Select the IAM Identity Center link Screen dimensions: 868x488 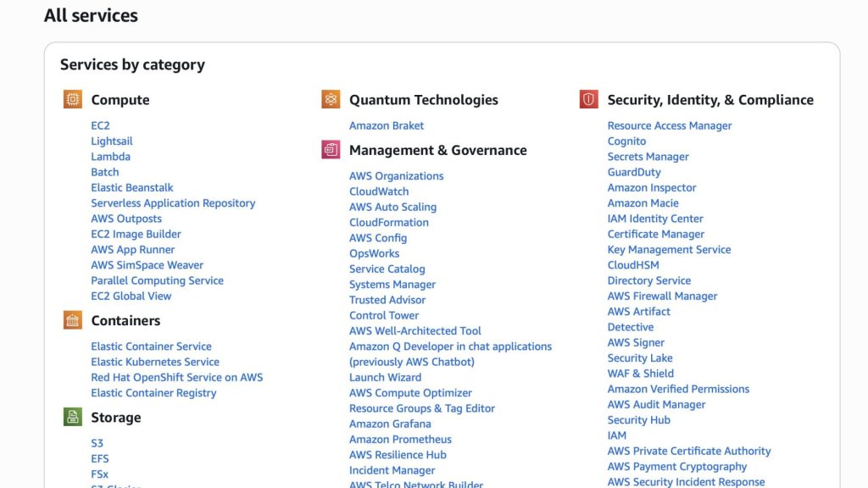click(x=655, y=219)
